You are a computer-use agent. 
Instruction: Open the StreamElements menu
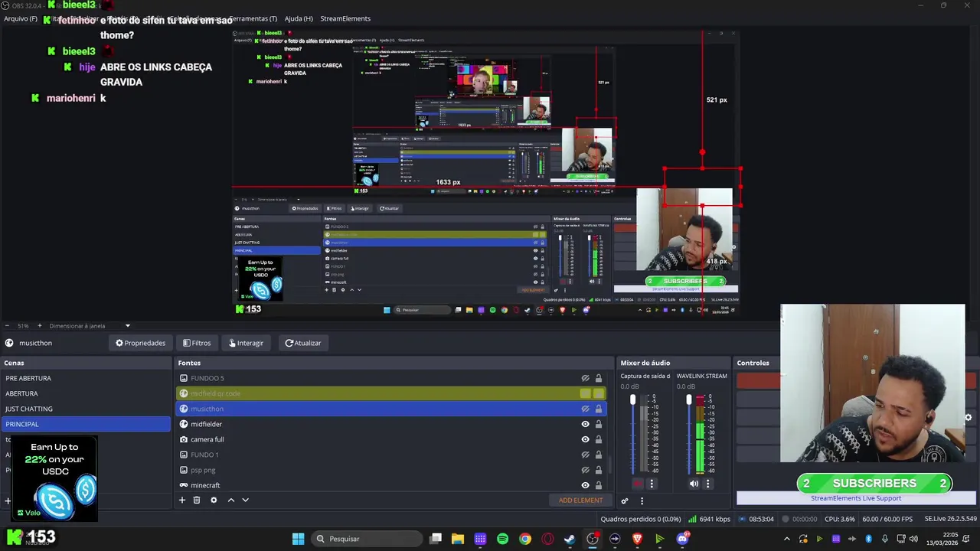(345, 18)
